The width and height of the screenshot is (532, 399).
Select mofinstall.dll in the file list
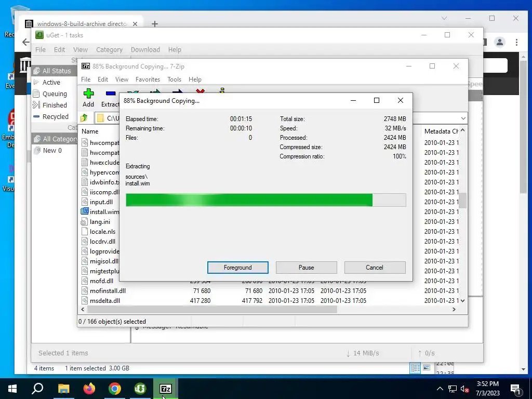point(108,291)
